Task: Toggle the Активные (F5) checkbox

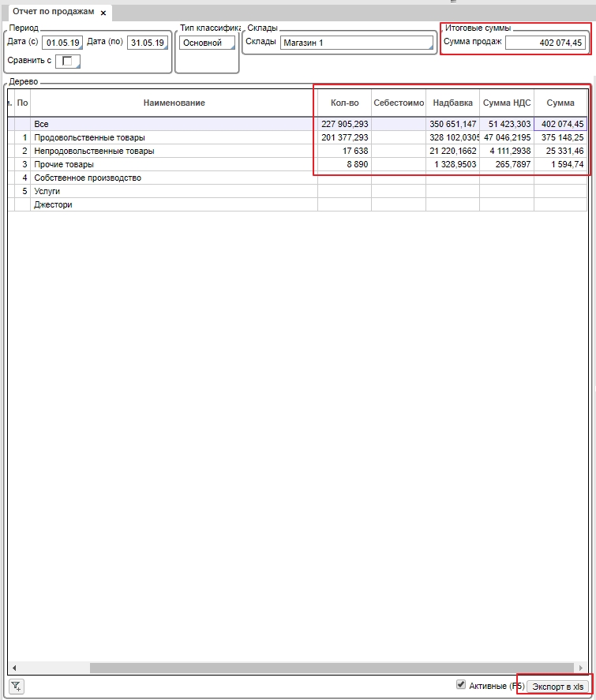Action: pos(462,685)
